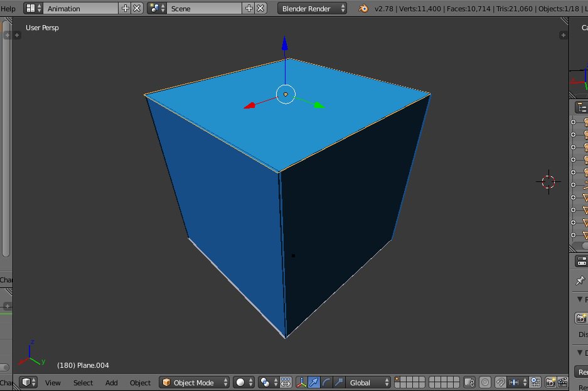This screenshot has width=588, height=391.
Task: Click the Verts:11,400 statistic
Action: [420, 8]
